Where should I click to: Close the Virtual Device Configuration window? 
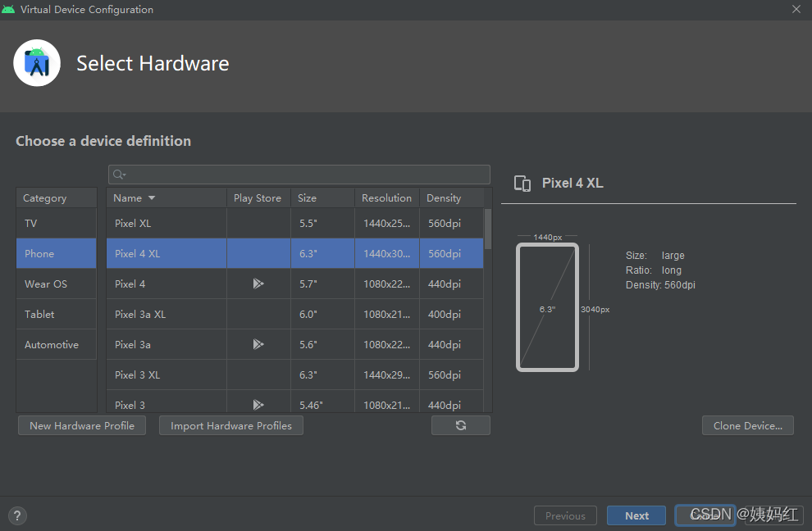coord(796,9)
